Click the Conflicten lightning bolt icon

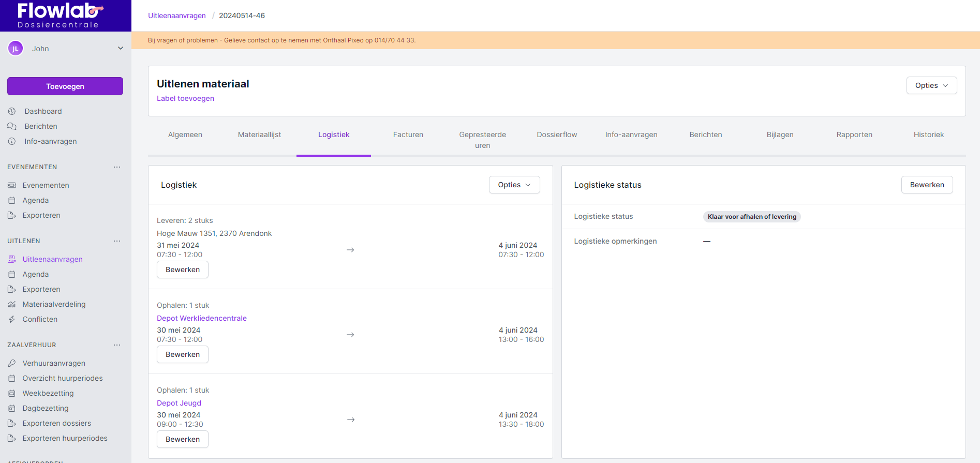(x=12, y=319)
